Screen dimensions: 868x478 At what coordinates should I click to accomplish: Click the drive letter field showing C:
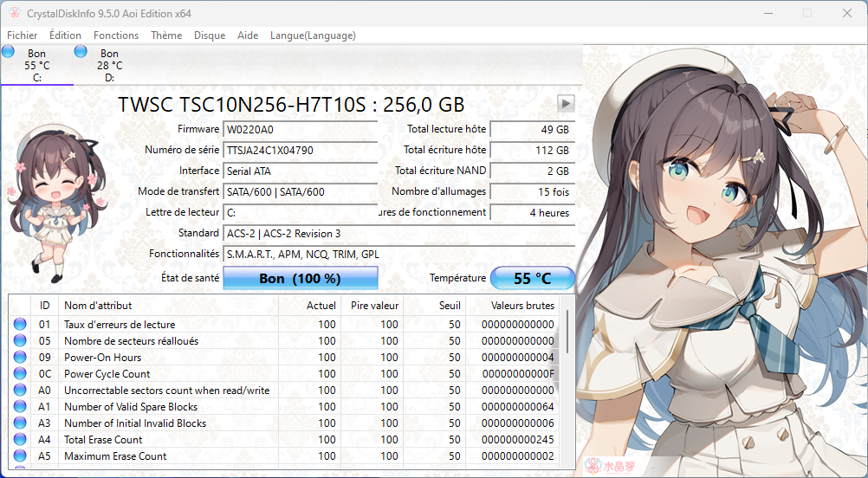300,212
